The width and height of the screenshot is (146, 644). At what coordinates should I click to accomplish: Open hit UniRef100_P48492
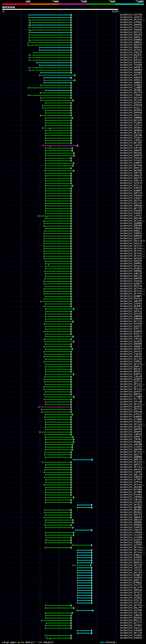131,638
